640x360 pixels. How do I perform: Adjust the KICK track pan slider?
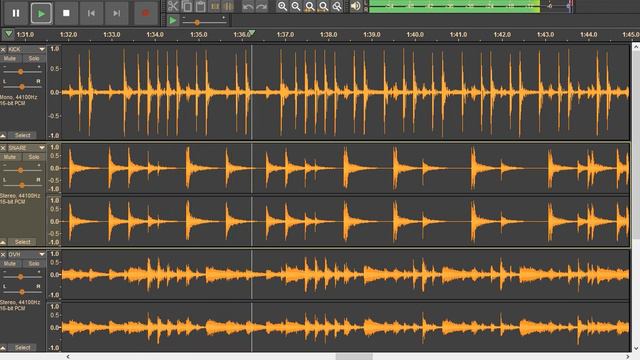21,86
